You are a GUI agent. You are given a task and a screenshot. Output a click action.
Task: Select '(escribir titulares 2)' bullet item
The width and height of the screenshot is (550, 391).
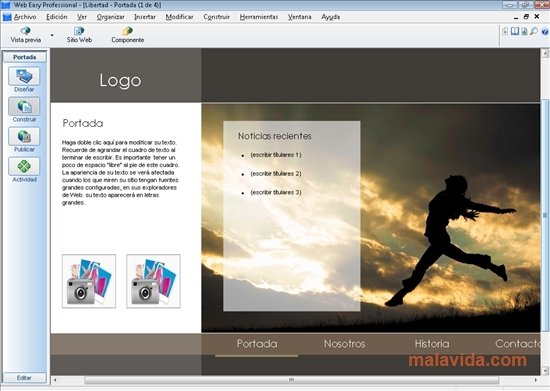click(276, 174)
